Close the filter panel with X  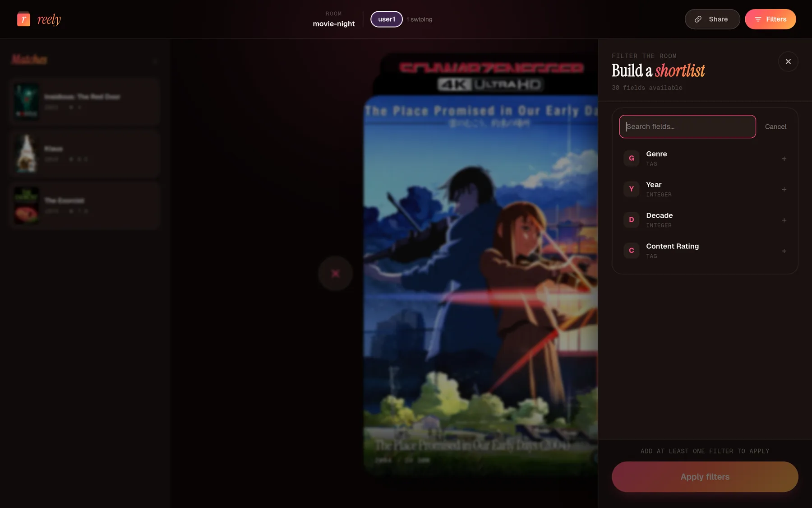788,61
